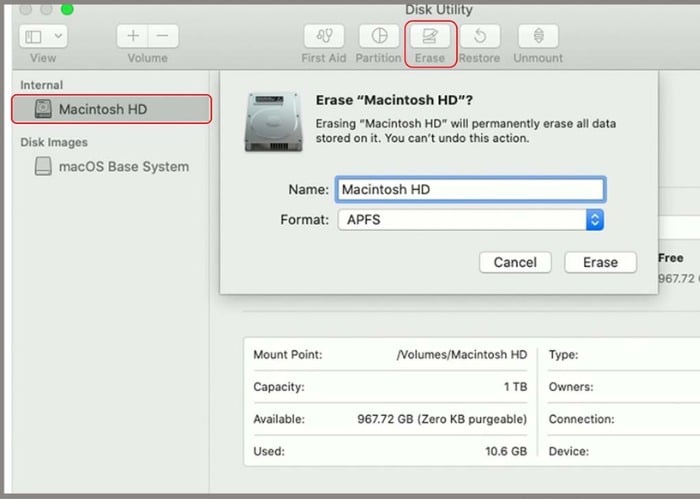Viewport: 700px width, 500px height.
Task: Run First Aid from the toolbar
Action: pyautogui.click(x=324, y=36)
